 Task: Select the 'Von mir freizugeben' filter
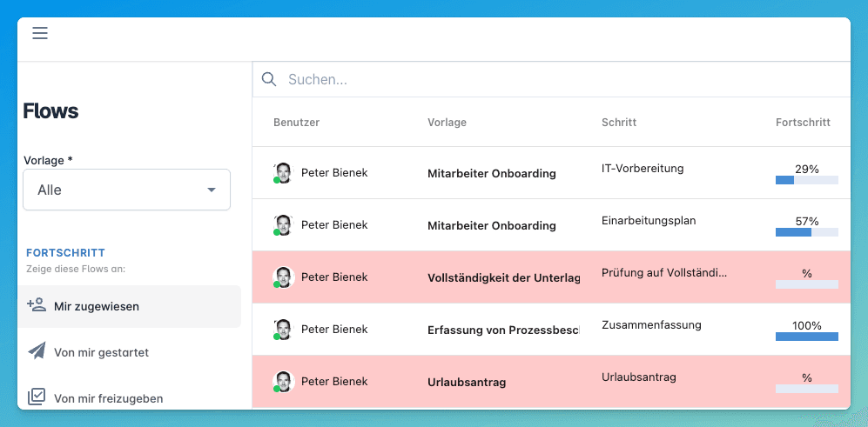coord(108,398)
